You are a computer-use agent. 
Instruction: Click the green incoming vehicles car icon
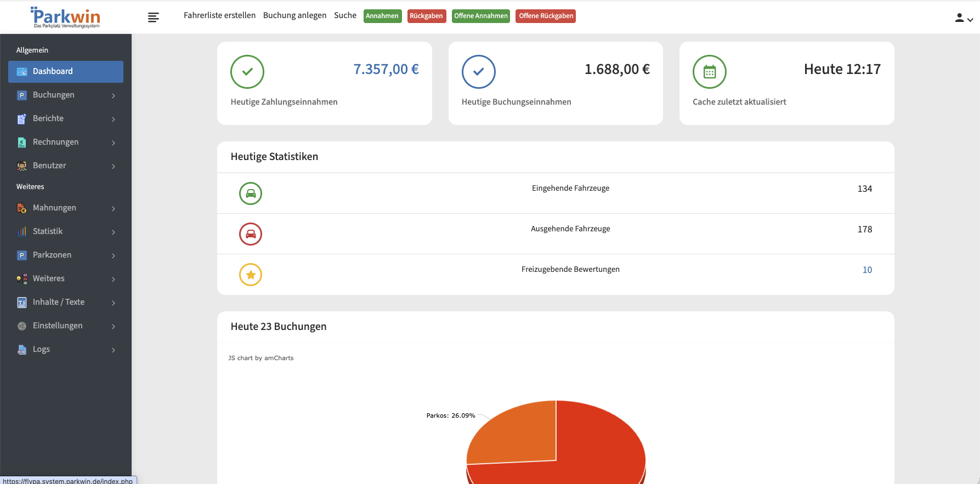pos(251,193)
